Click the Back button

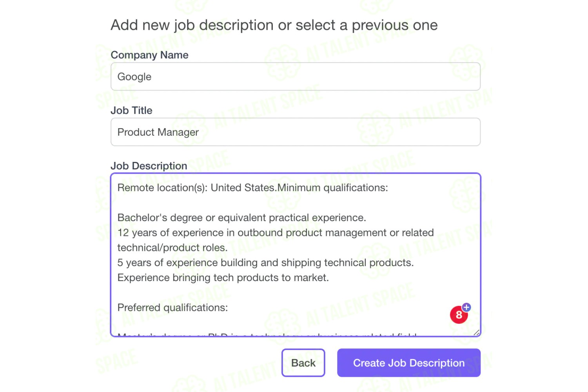coord(303,363)
